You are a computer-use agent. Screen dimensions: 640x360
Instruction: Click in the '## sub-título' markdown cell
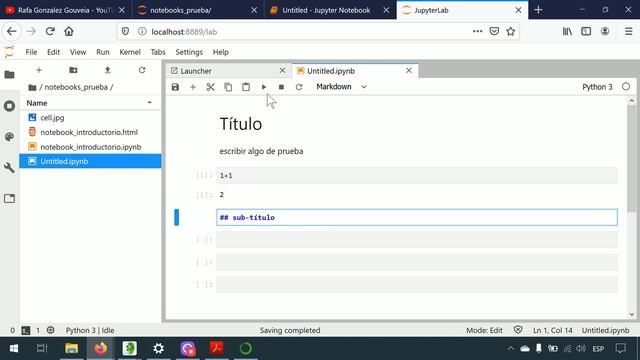coord(417,218)
